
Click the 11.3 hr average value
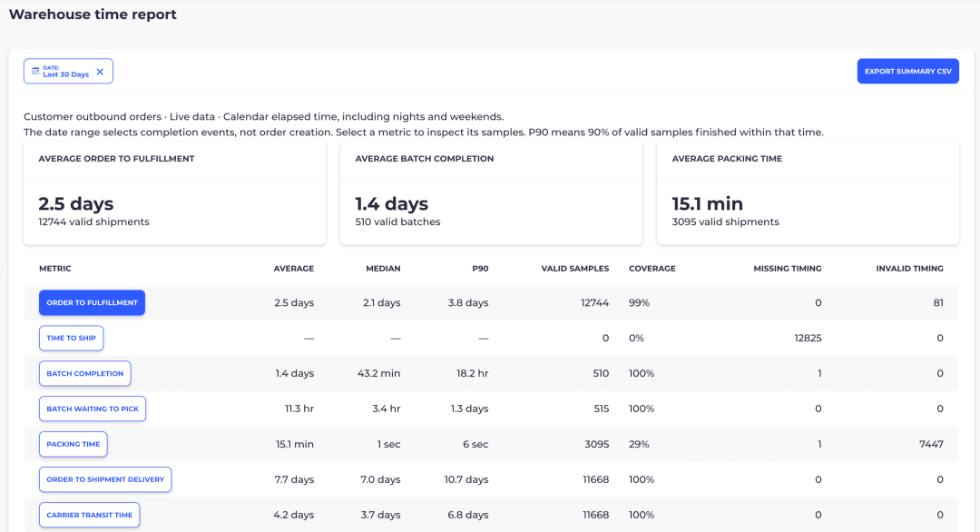click(x=299, y=409)
